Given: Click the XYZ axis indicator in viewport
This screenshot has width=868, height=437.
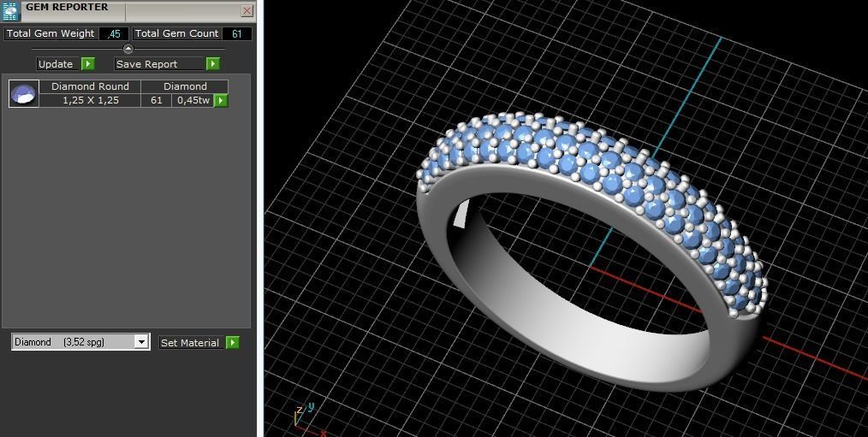Looking at the screenshot, I should [309, 419].
